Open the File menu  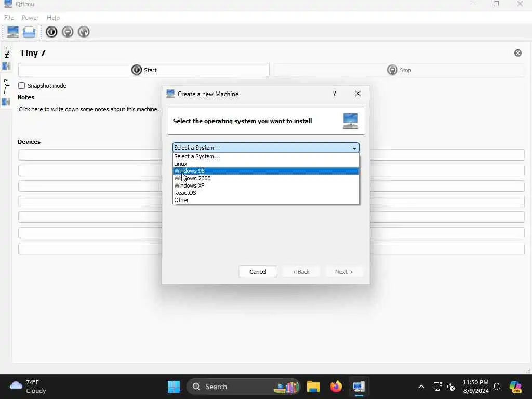(9, 18)
